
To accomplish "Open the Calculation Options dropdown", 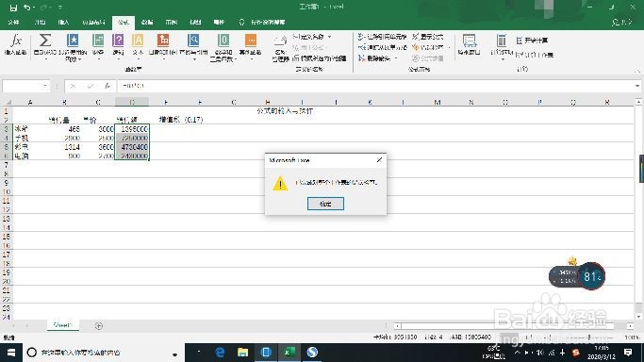I will pyautogui.click(x=502, y=46).
